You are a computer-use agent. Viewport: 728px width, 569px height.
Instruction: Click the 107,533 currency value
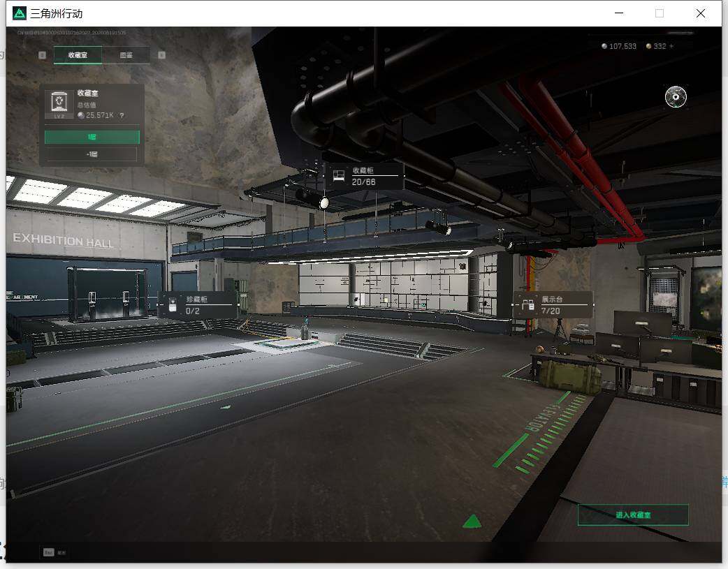point(623,46)
